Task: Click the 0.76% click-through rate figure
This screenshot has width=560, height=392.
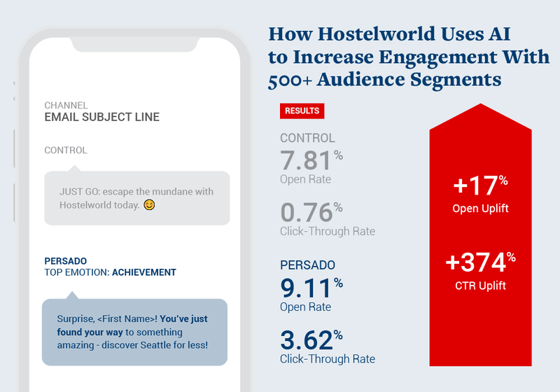Action: (x=311, y=213)
